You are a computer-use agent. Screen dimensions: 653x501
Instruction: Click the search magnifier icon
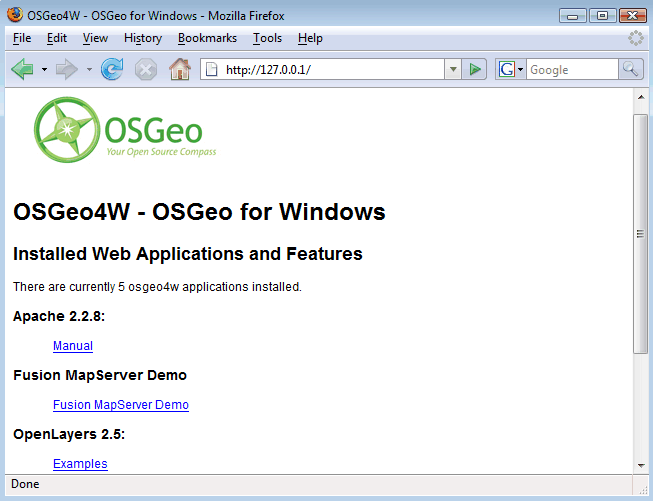[x=631, y=69]
